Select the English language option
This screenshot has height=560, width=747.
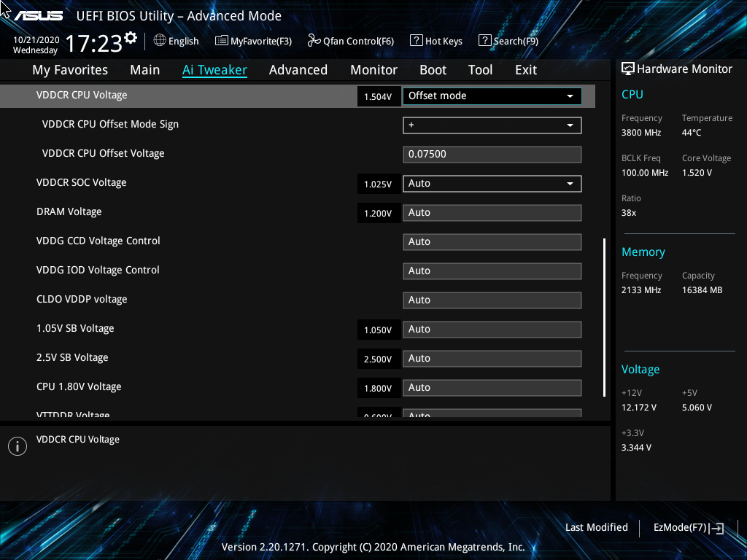[183, 42]
